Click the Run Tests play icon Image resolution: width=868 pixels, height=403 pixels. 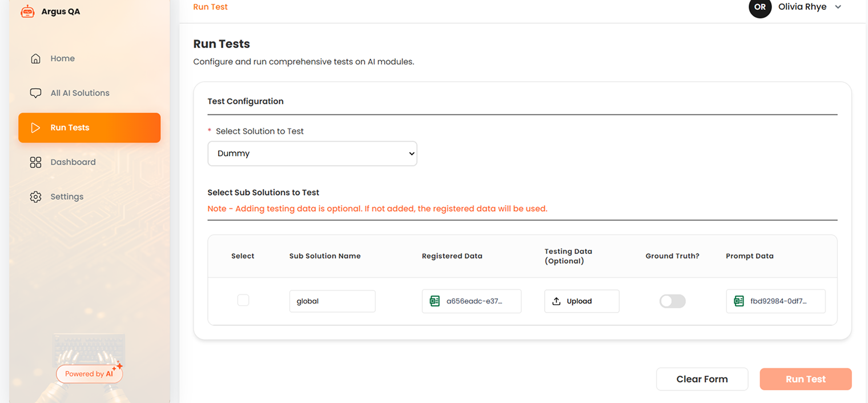[35, 127]
